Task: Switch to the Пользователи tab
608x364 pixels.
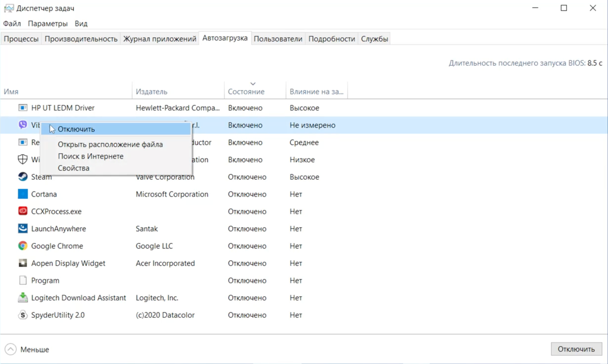Action: [x=278, y=39]
